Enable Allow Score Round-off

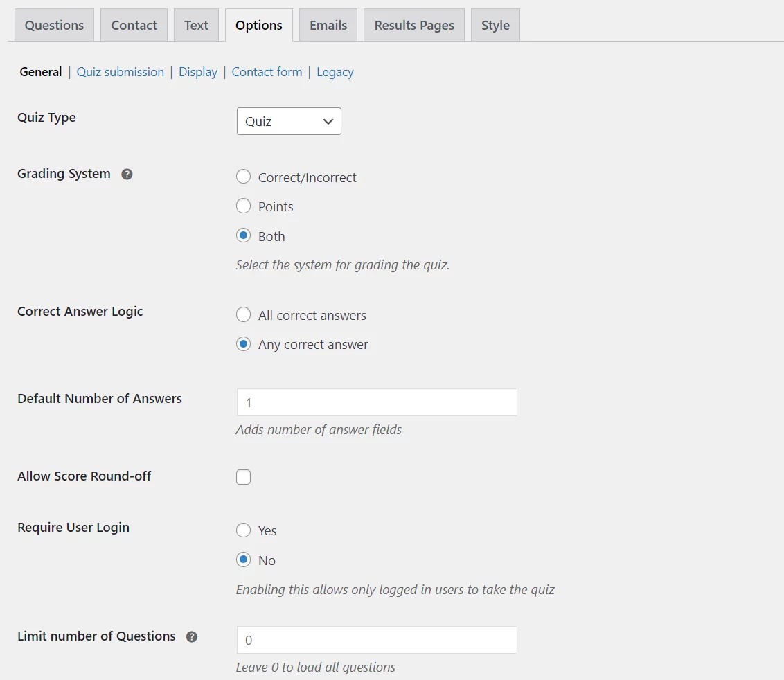243,476
